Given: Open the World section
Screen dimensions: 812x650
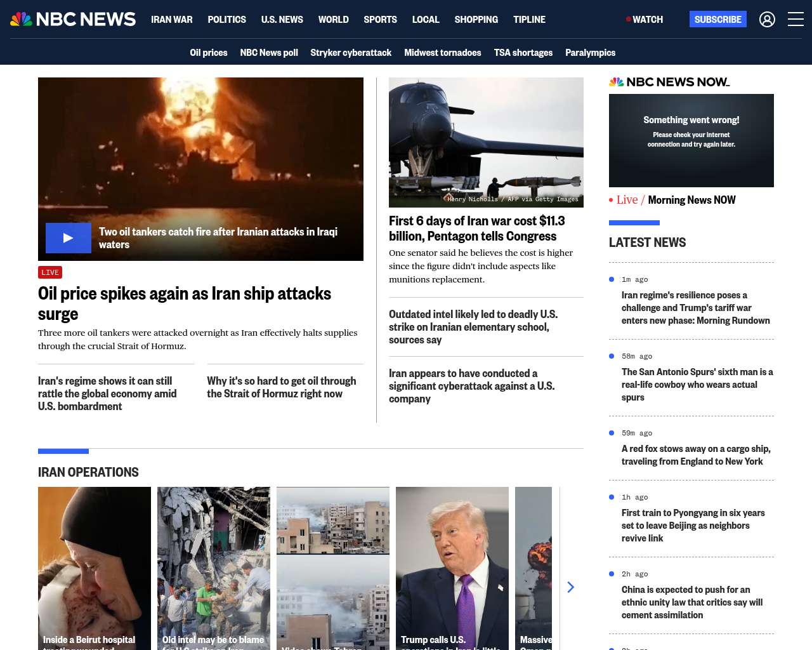Looking at the screenshot, I should 333,20.
